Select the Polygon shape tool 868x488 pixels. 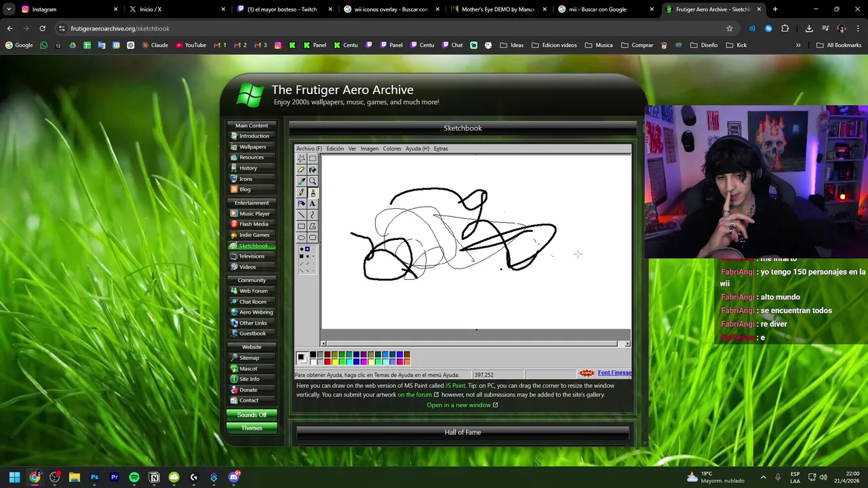click(313, 226)
